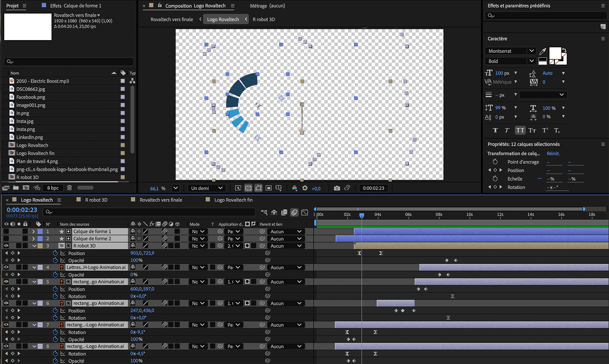Go to Rovaltech vers finale in viewer breadcrumb

pos(172,19)
